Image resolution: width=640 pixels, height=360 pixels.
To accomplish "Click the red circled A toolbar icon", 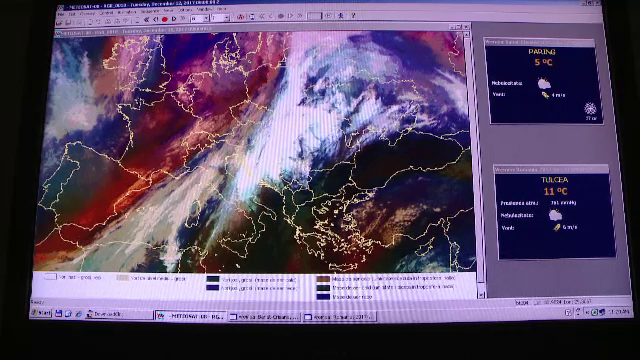I will click(x=240, y=17).
